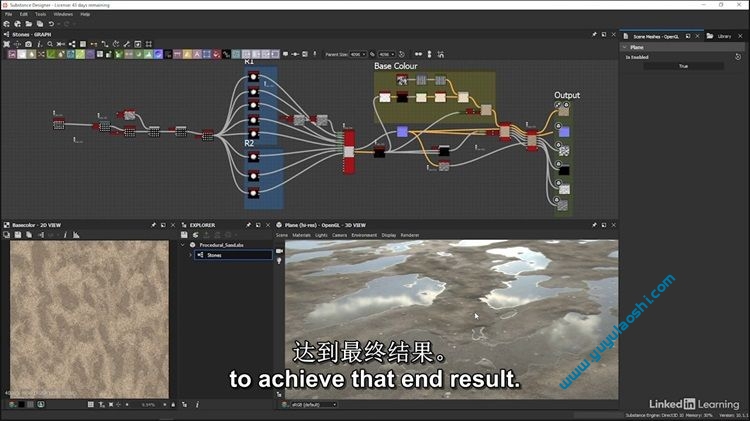Click the share/link nodes icon in graph toolbar
This screenshot has width=750, height=421.
click(72, 44)
